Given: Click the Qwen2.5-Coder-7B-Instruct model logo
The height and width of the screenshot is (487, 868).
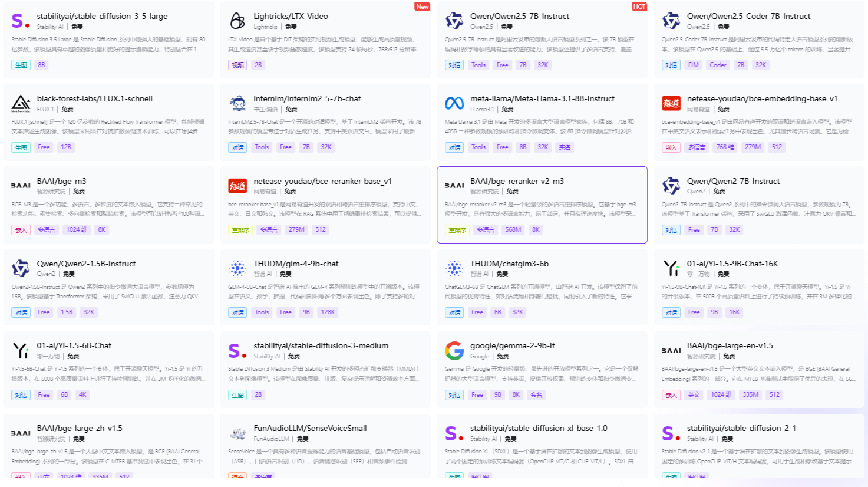Looking at the screenshot, I should click(671, 21).
